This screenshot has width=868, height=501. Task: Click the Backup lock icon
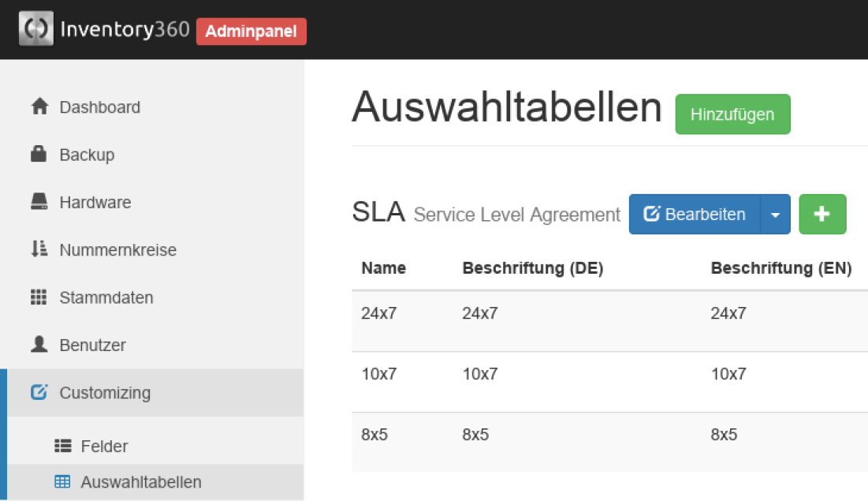pos(39,155)
